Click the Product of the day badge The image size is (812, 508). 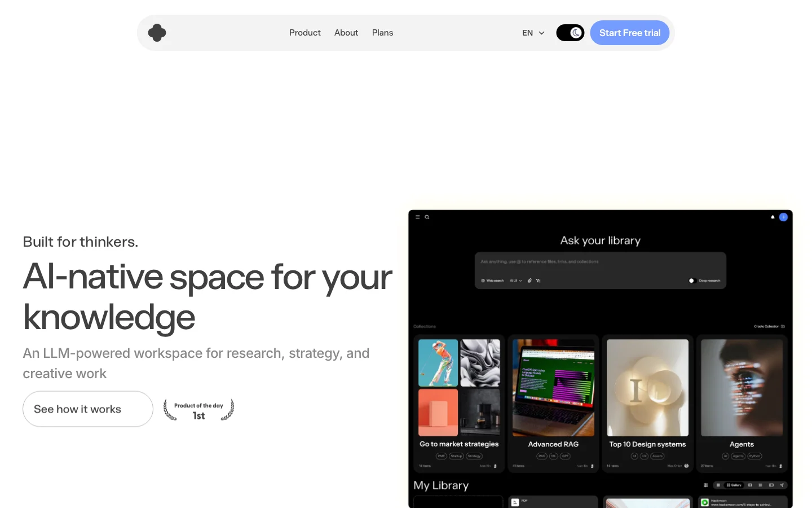tap(198, 410)
